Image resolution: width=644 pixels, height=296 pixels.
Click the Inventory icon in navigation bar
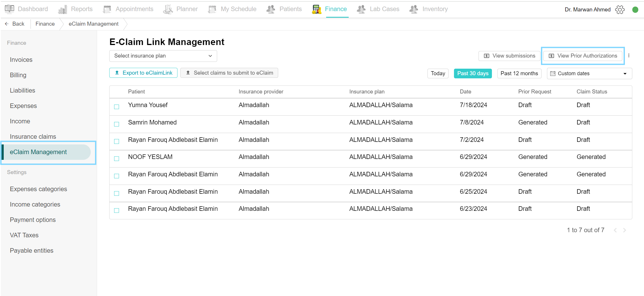pyautogui.click(x=414, y=9)
